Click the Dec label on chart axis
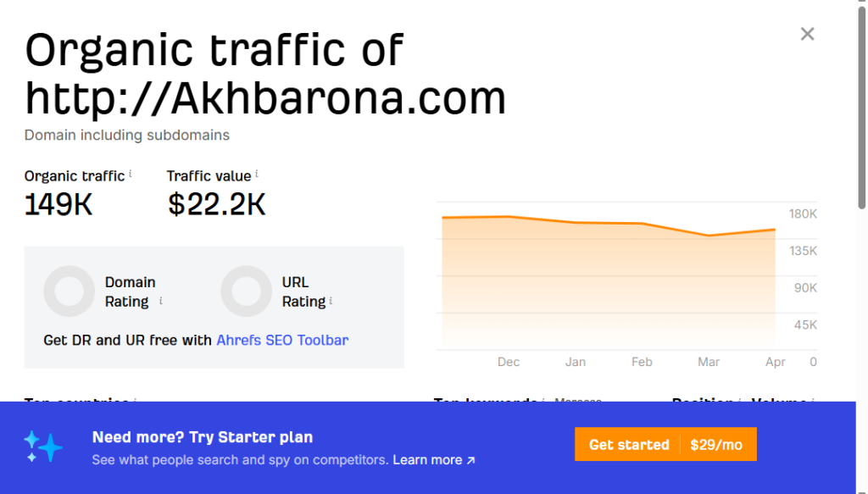Screen dimensions: 868x494 509,362
